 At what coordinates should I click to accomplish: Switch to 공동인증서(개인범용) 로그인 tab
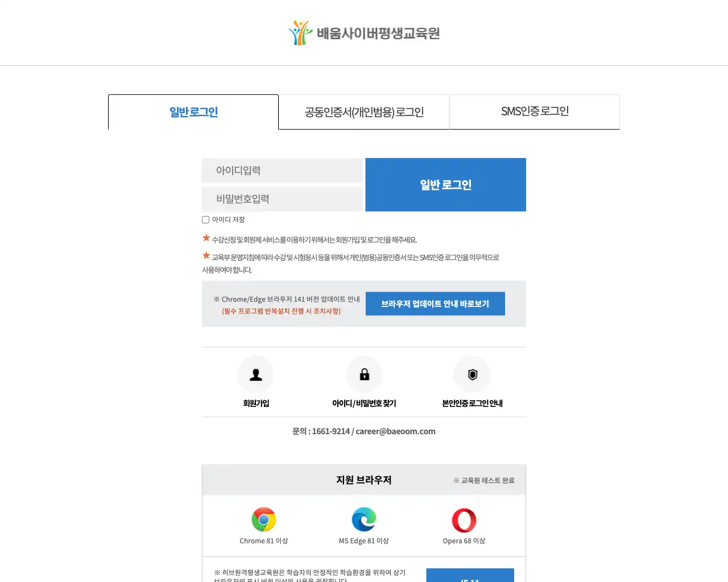[x=364, y=112]
